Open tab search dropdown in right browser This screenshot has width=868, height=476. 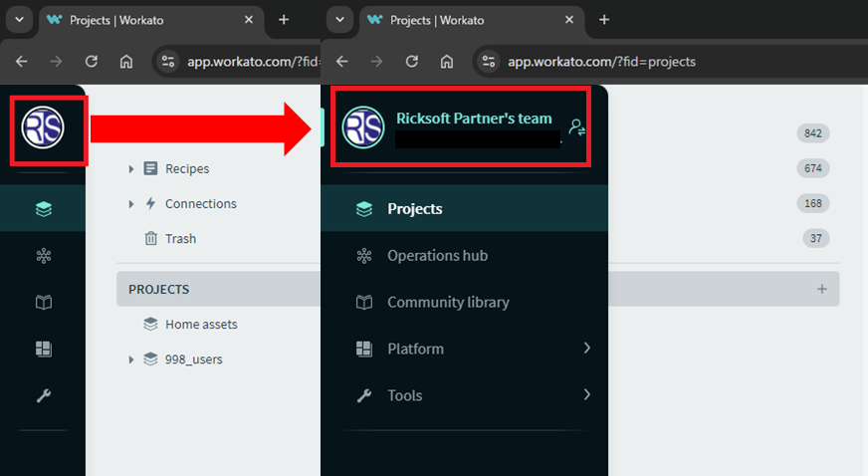click(x=339, y=20)
